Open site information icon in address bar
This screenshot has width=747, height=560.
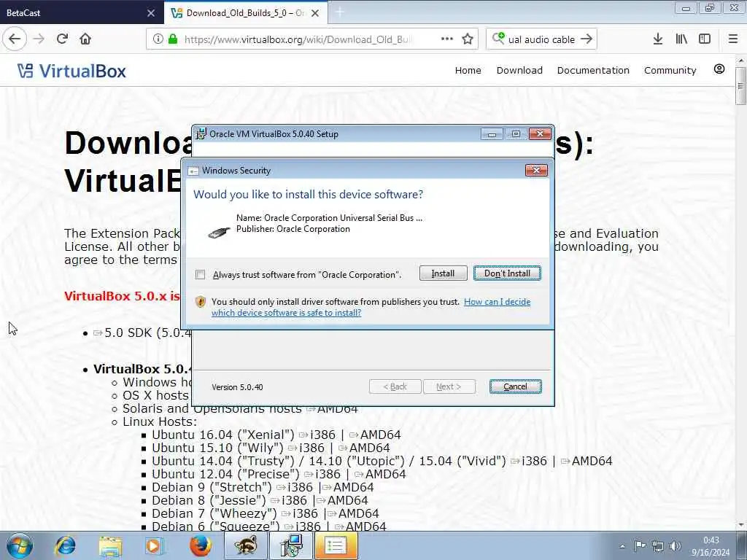click(x=158, y=39)
